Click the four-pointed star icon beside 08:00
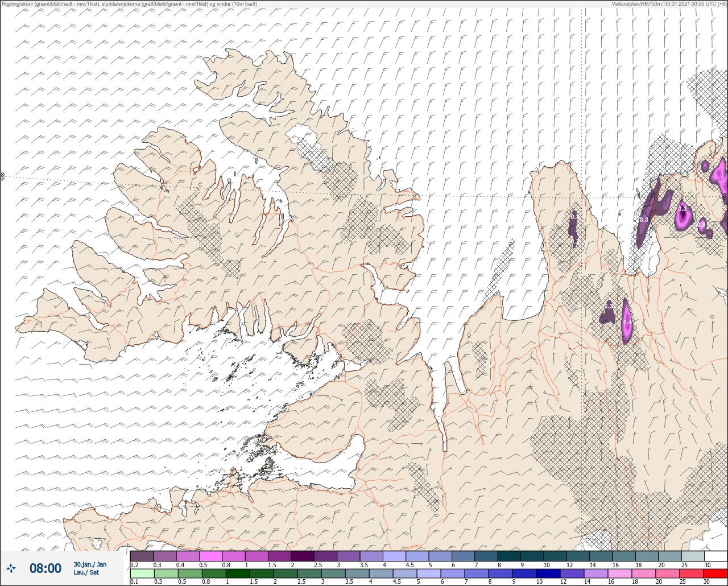The image size is (728, 586). click(11, 568)
